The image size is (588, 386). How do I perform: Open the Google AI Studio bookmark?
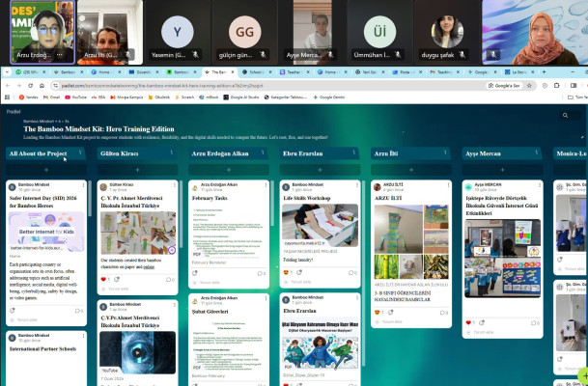241,97
